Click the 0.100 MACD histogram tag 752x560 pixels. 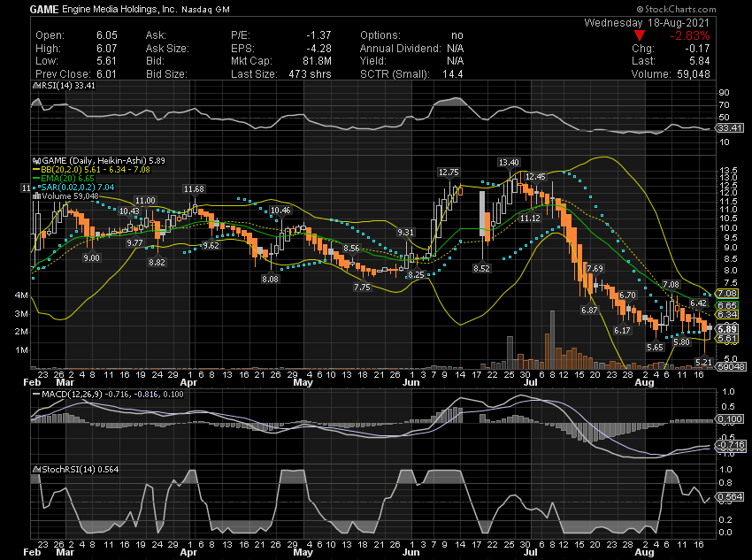729,419
